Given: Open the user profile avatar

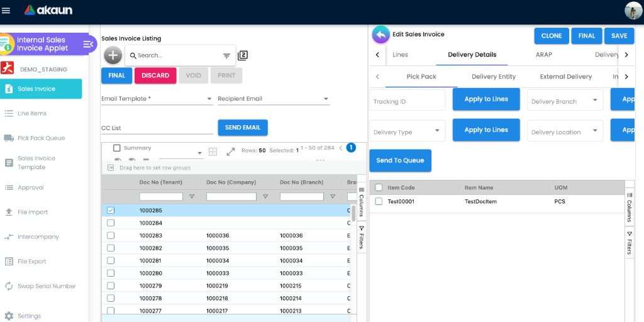Looking at the screenshot, I should pos(633,11).
